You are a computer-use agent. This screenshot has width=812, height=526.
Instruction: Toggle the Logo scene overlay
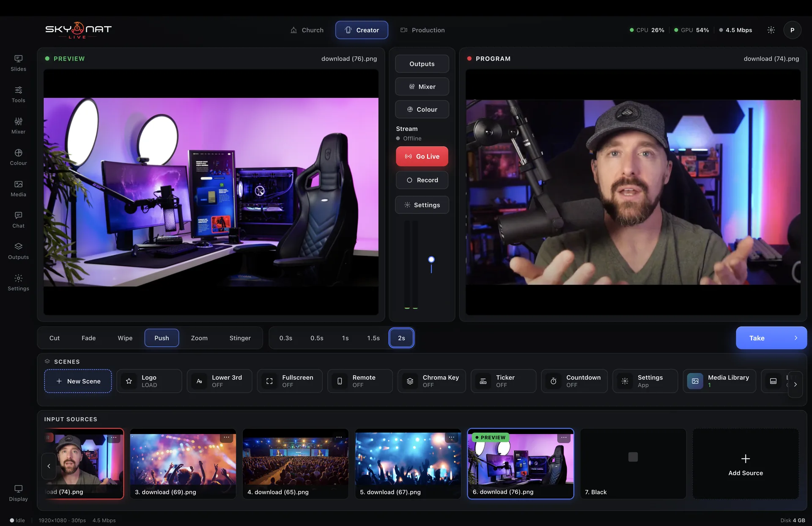149,381
